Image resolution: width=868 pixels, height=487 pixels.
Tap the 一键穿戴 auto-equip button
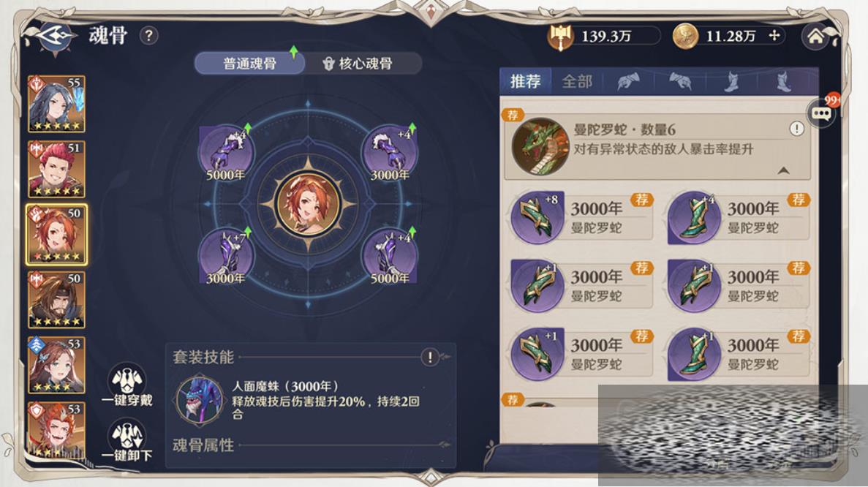(x=127, y=386)
